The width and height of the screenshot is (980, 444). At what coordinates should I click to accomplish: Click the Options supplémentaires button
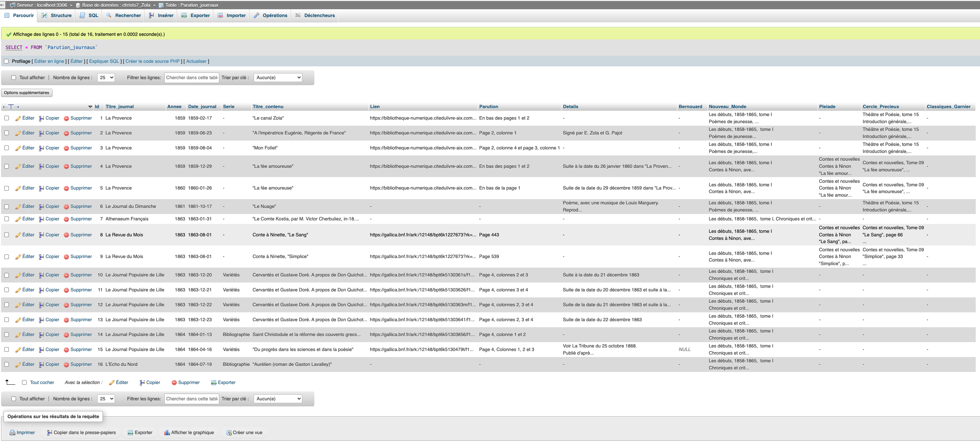[27, 93]
